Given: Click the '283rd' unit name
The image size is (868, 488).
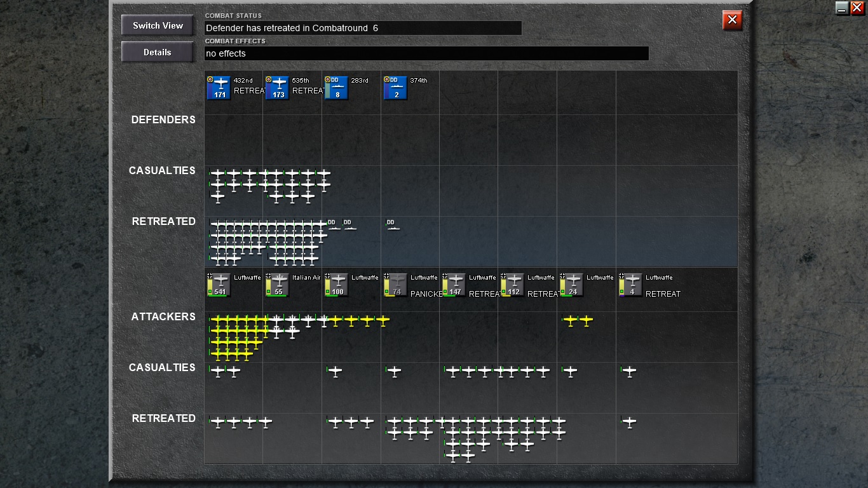Looking at the screenshot, I should click(360, 81).
